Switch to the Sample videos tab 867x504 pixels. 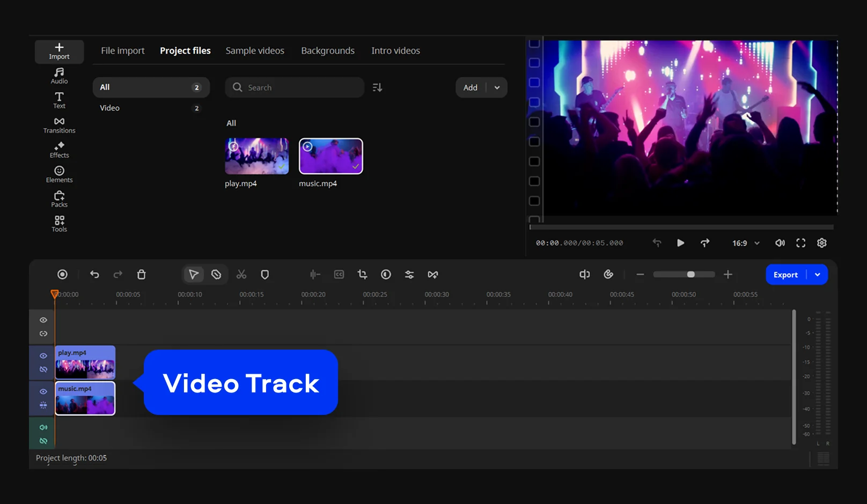coord(255,50)
